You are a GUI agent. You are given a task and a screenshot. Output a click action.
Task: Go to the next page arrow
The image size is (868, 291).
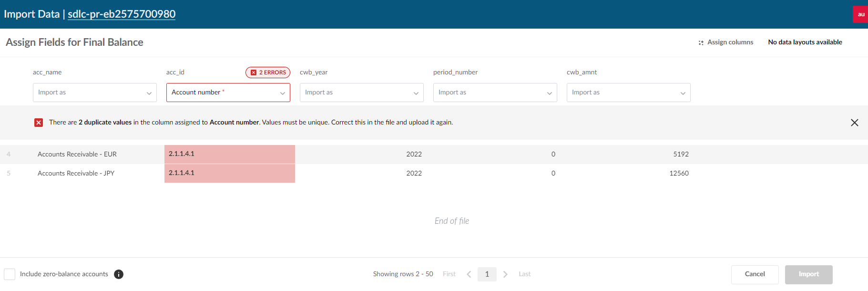click(x=505, y=274)
